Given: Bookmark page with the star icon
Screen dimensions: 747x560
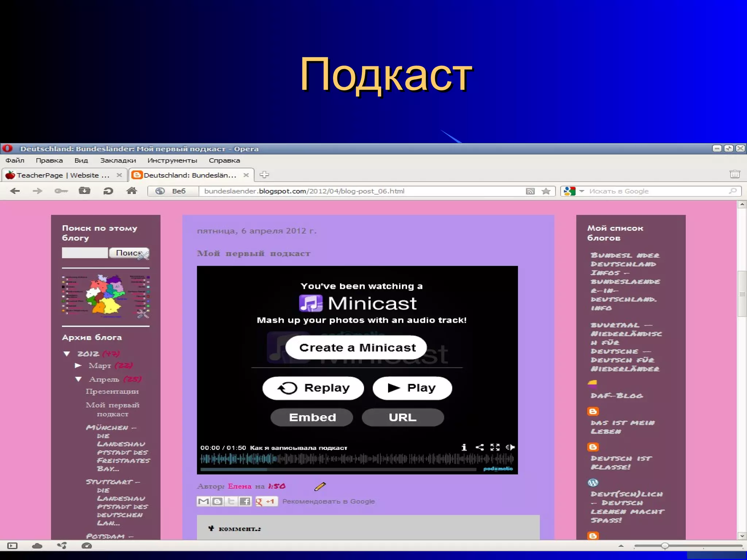Looking at the screenshot, I should pos(546,191).
